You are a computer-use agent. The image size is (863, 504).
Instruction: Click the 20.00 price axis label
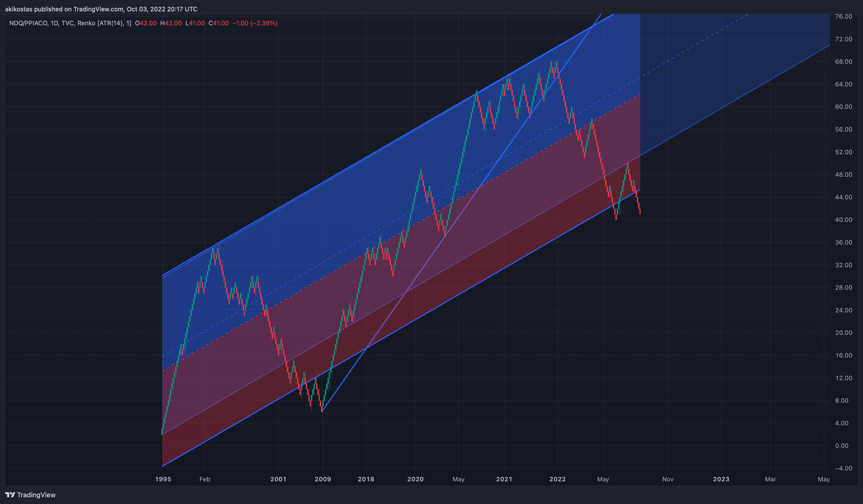[843, 332]
